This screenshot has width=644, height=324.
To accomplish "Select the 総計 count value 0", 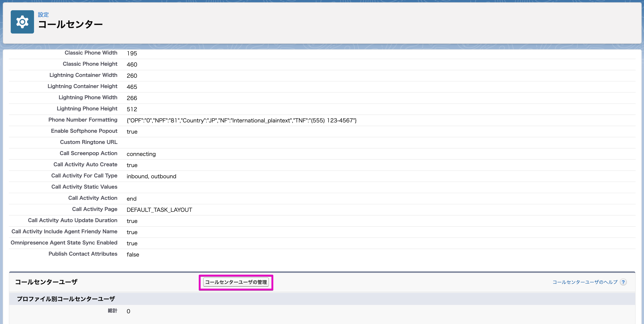I will [128, 311].
